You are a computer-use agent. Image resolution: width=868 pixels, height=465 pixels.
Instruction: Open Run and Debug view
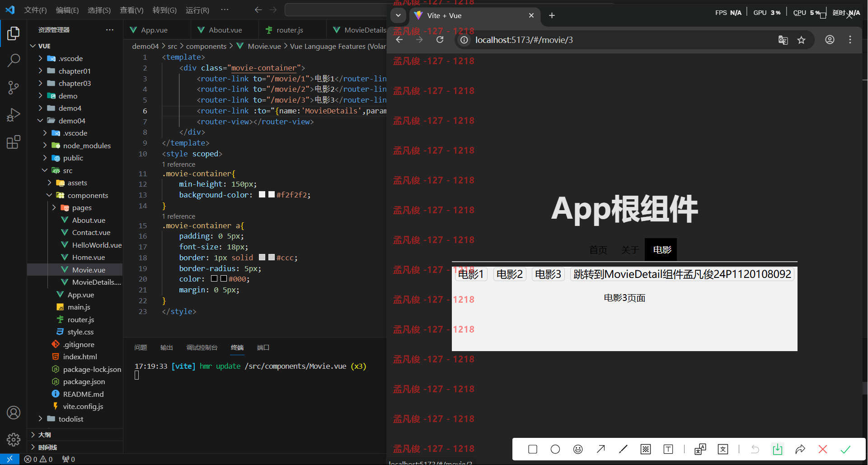click(14, 115)
